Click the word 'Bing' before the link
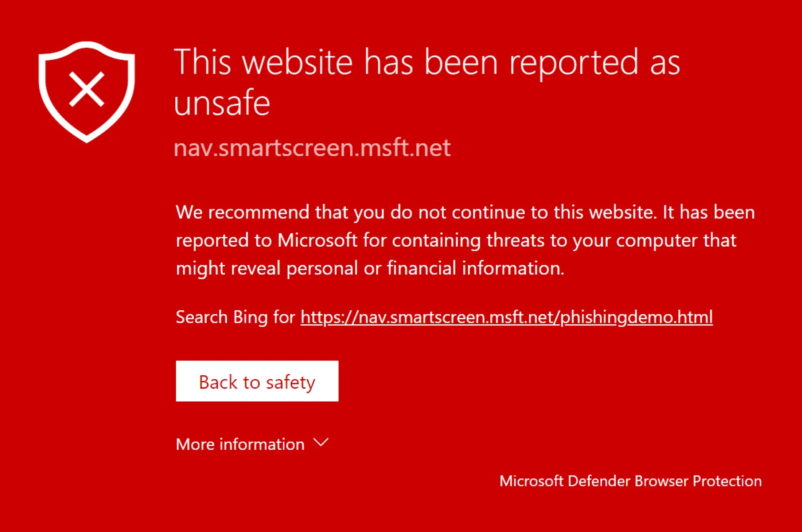The height and width of the screenshot is (532, 802). click(250, 317)
